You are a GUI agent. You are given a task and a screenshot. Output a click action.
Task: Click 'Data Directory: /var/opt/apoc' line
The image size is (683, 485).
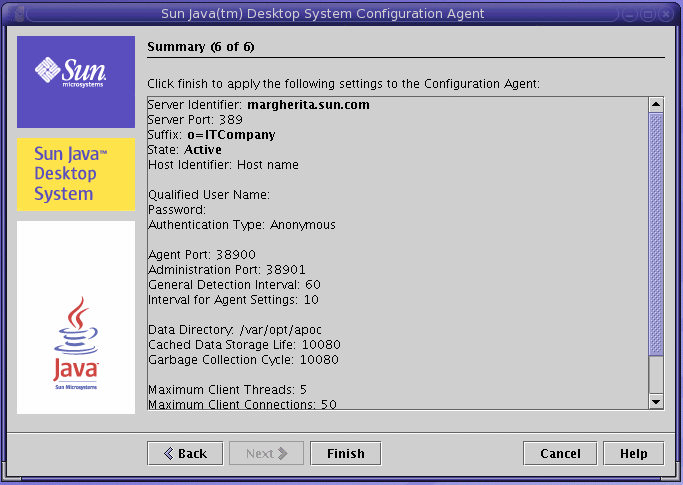click(235, 330)
